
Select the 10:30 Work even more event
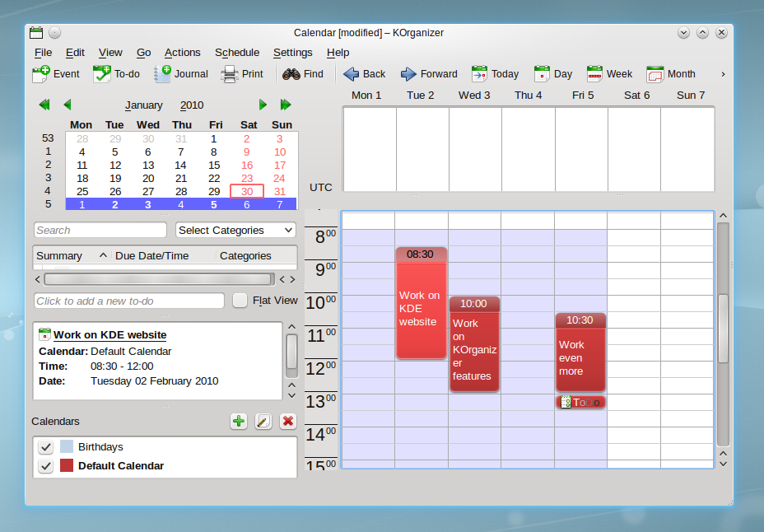[580, 352]
